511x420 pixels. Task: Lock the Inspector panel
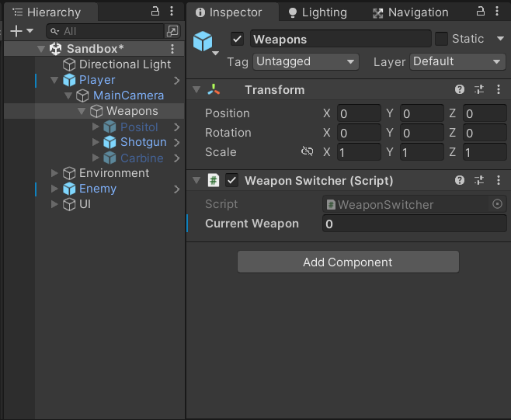click(481, 12)
